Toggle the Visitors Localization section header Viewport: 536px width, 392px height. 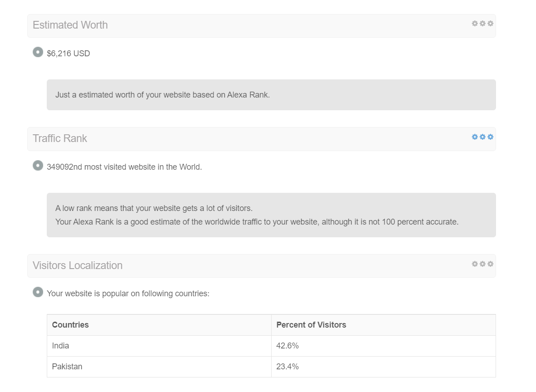click(x=262, y=266)
